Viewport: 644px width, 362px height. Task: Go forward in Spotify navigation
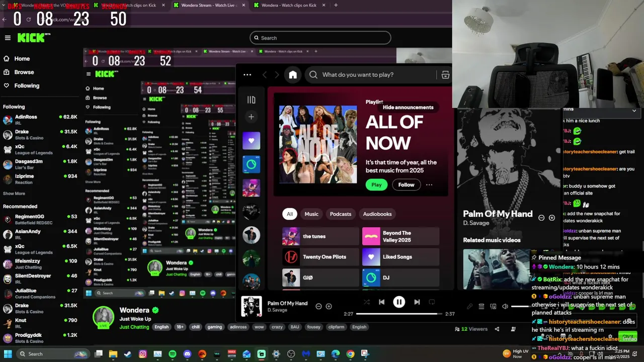(277, 74)
